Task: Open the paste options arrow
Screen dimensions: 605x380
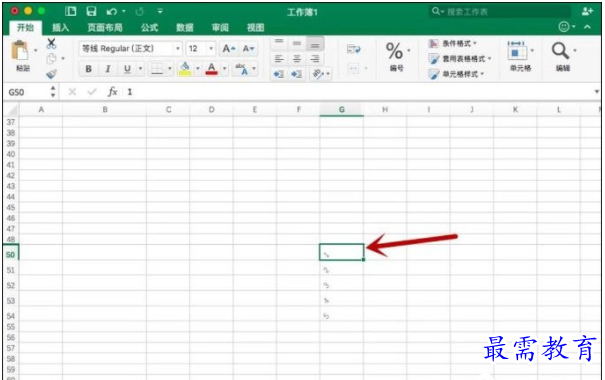Action: pyautogui.click(x=35, y=50)
